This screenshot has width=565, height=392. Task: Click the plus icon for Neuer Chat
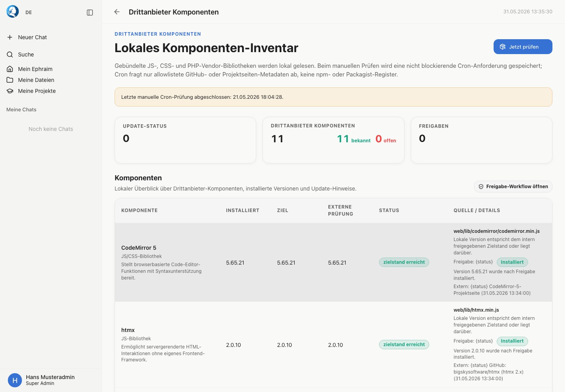pyautogui.click(x=10, y=37)
